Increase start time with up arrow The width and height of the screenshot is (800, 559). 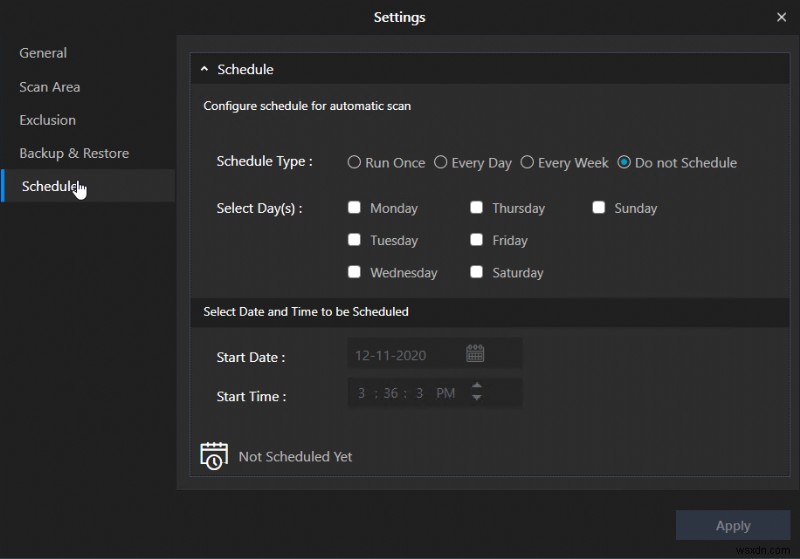[477, 386]
